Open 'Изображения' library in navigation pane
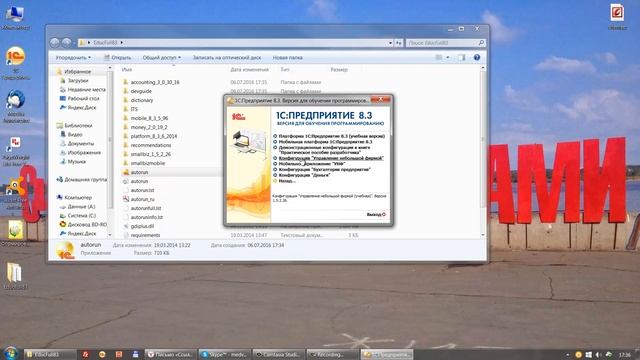This screenshot has height=360, width=640. 84,152
